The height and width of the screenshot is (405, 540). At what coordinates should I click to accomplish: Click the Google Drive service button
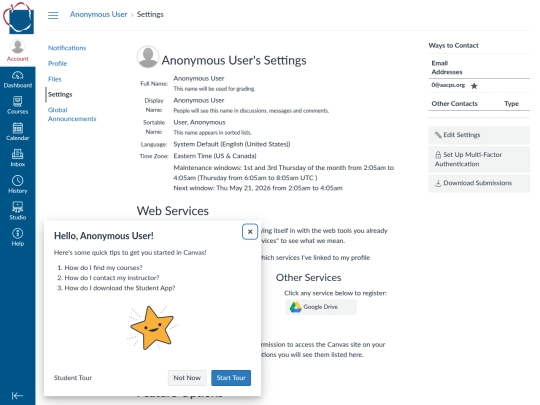point(321,307)
